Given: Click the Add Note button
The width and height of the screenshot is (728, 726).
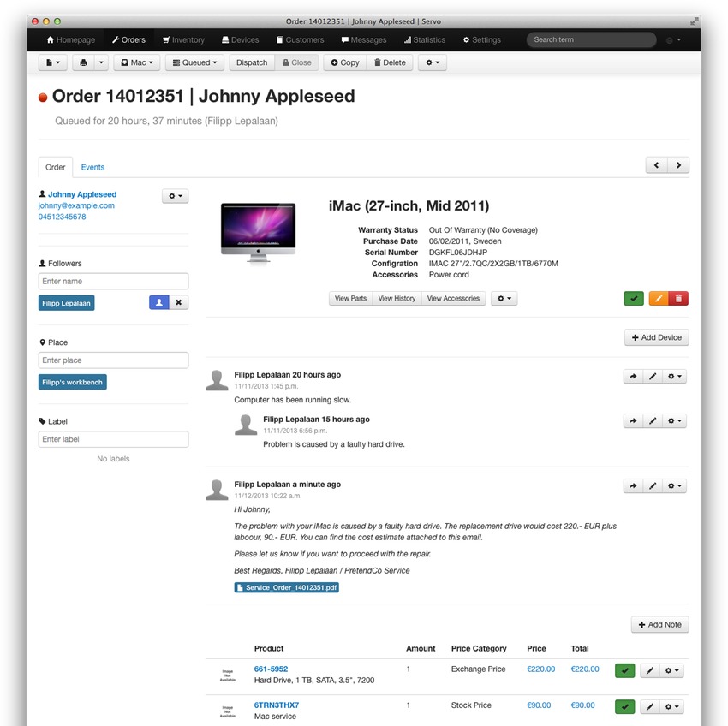Looking at the screenshot, I should (x=659, y=624).
